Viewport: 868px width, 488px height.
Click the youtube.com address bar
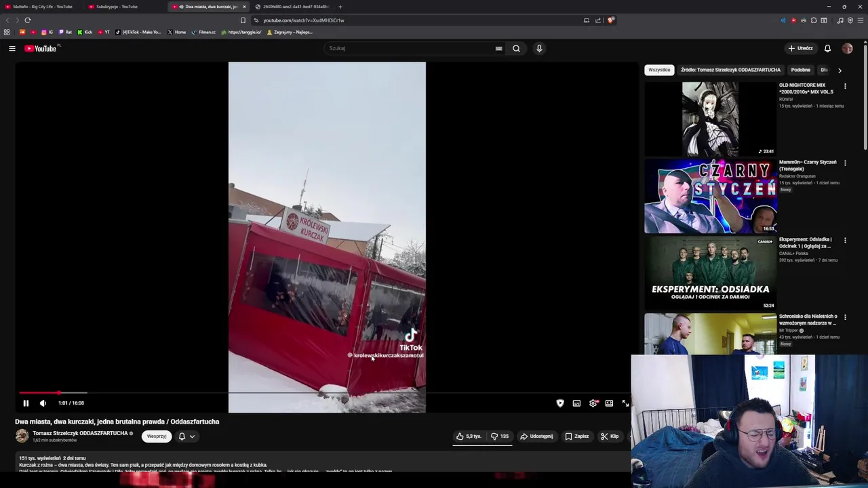point(420,20)
